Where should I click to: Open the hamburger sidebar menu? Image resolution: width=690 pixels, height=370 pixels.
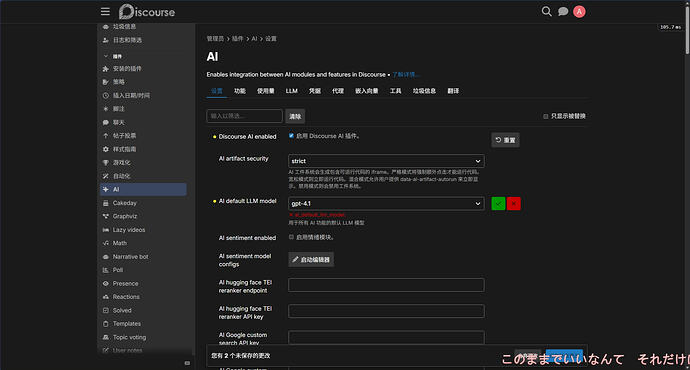coord(105,11)
